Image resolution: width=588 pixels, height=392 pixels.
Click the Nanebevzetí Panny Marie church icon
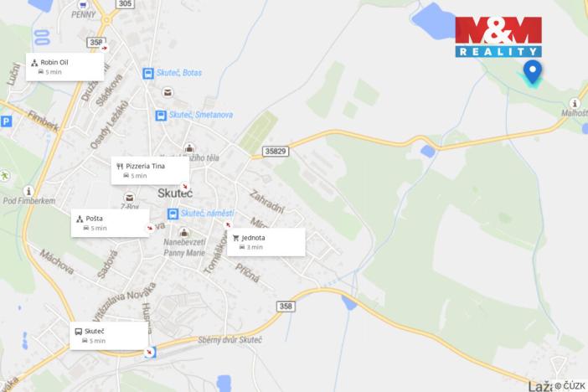point(183,232)
